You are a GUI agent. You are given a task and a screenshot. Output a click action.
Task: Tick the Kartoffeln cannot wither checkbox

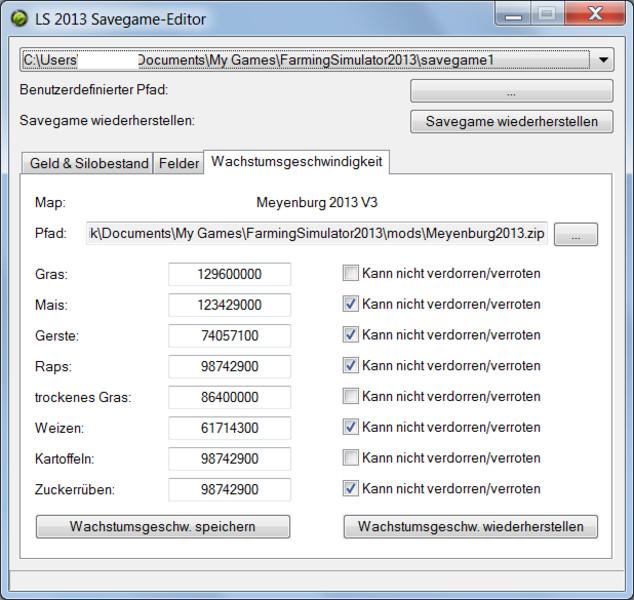pyautogui.click(x=351, y=458)
